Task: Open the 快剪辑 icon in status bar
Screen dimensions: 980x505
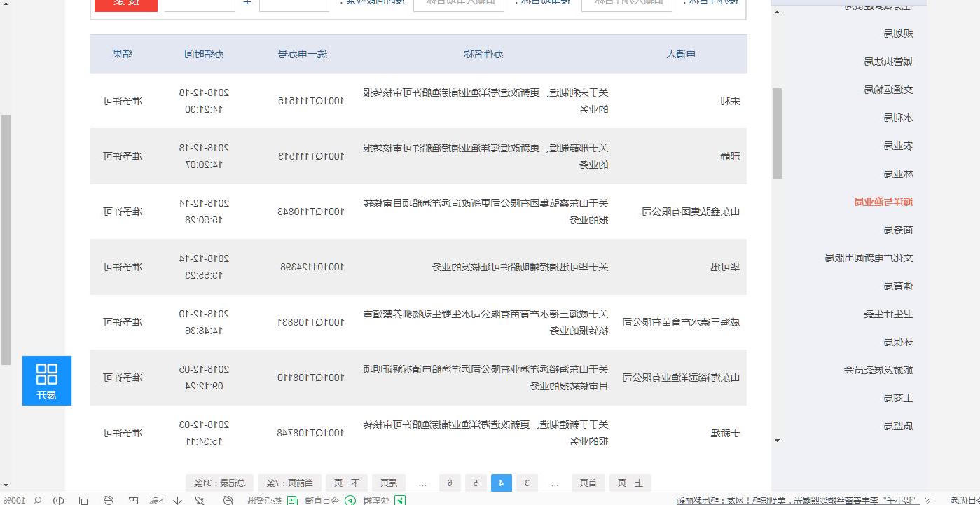Action: (400, 500)
